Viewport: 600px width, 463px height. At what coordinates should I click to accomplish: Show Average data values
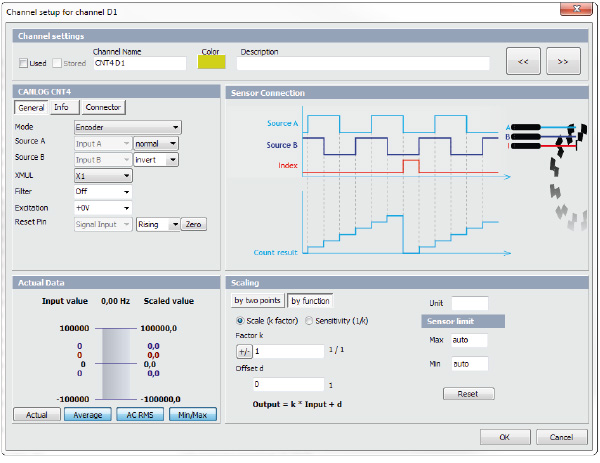point(88,415)
